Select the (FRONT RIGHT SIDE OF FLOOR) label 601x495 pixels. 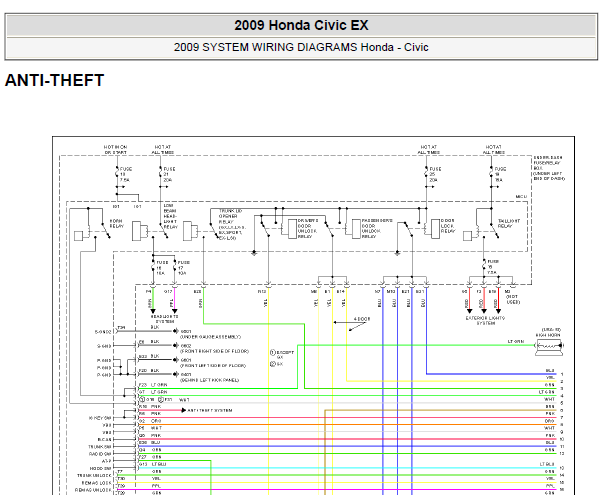[x=214, y=351]
